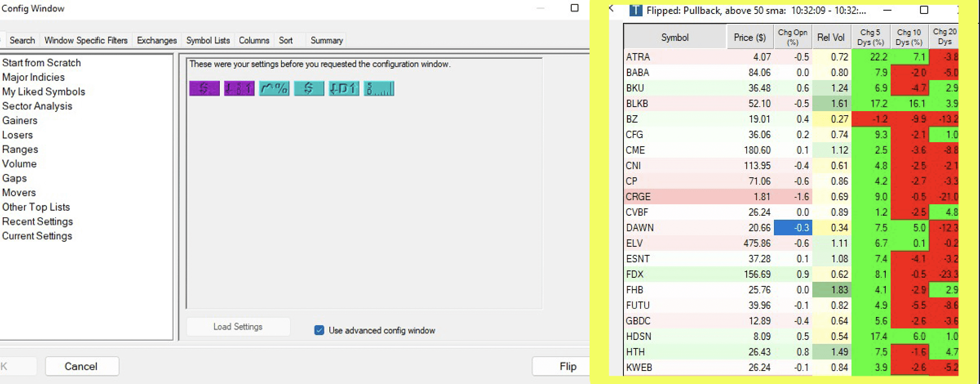
Task: Select the Gainers category
Action: pyautogui.click(x=20, y=121)
